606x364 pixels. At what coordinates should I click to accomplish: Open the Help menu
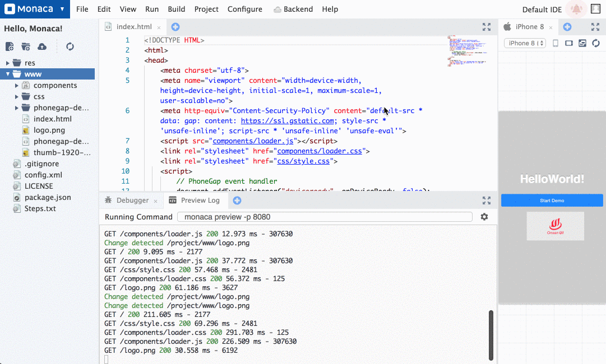click(330, 9)
